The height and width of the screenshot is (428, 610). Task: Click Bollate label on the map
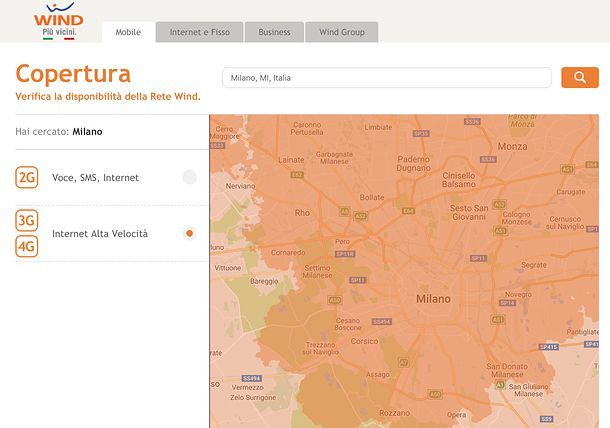tap(372, 197)
